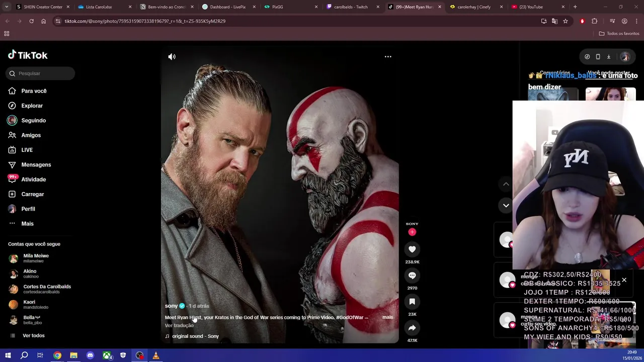Click the address bar URL
Image resolution: width=644 pixels, height=362 pixels.
click(x=145, y=21)
